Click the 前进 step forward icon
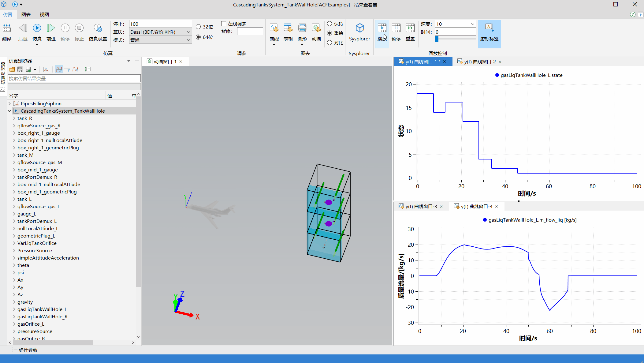 pos(51,28)
